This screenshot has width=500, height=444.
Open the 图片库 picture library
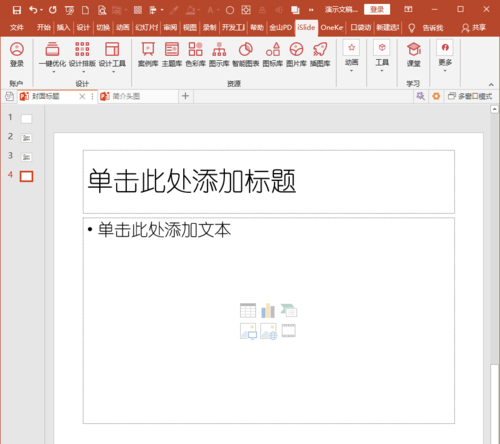[296, 54]
